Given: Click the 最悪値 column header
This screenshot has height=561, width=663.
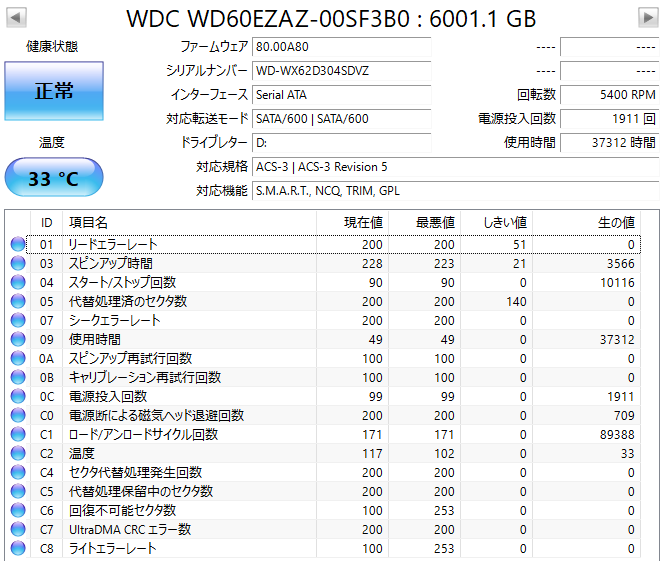Looking at the screenshot, I should click(x=425, y=222).
